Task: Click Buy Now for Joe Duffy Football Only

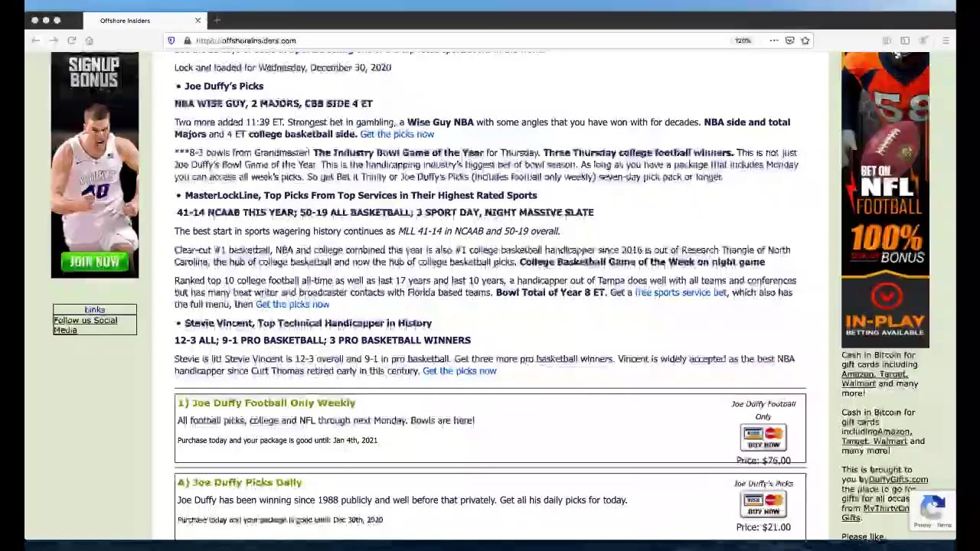Action: pos(763,438)
